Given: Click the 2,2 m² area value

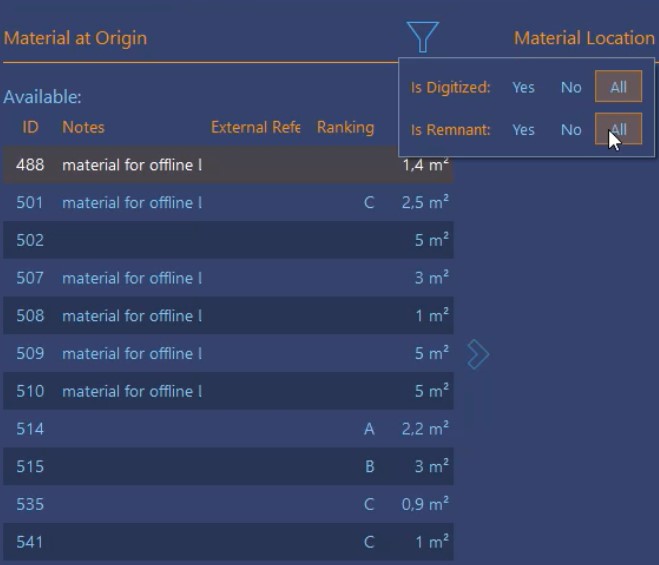Looking at the screenshot, I should point(425,428).
